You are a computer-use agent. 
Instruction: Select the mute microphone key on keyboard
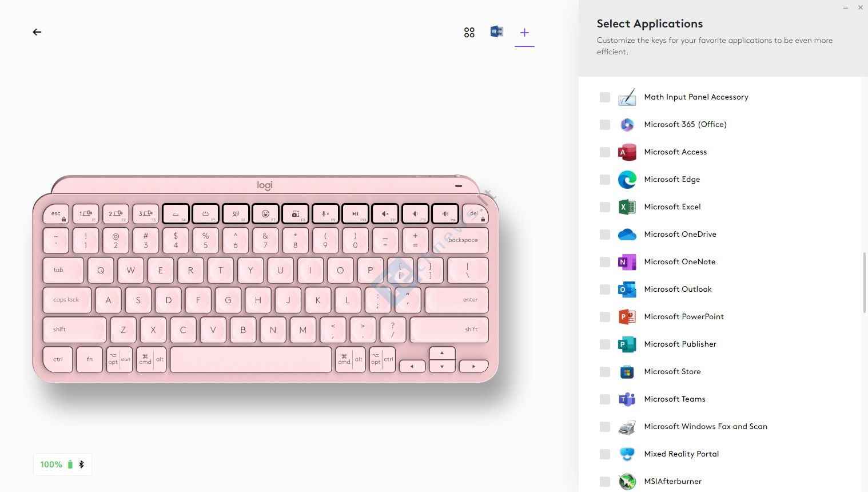(x=325, y=214)
